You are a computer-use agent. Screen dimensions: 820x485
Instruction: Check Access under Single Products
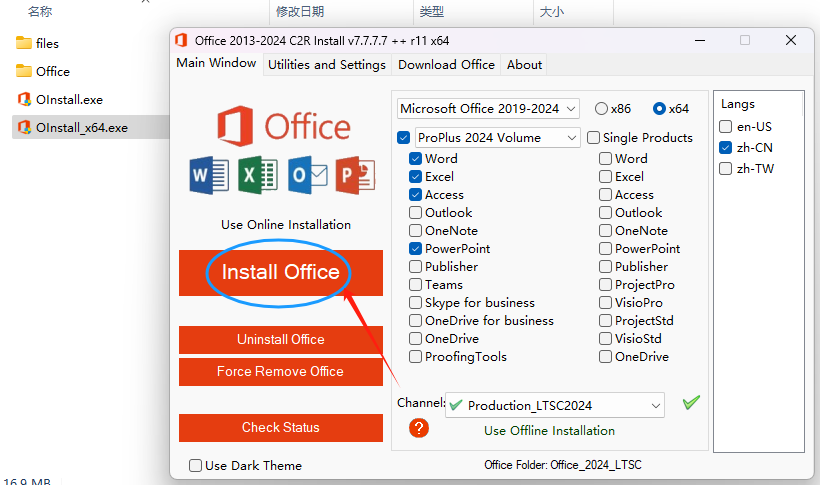(x=605, y=195)
